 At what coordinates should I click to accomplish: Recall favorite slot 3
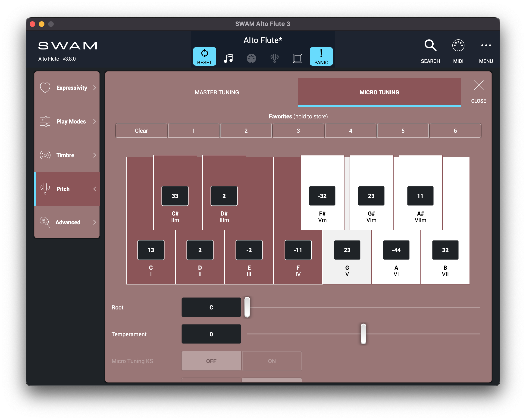pos(298,131)
